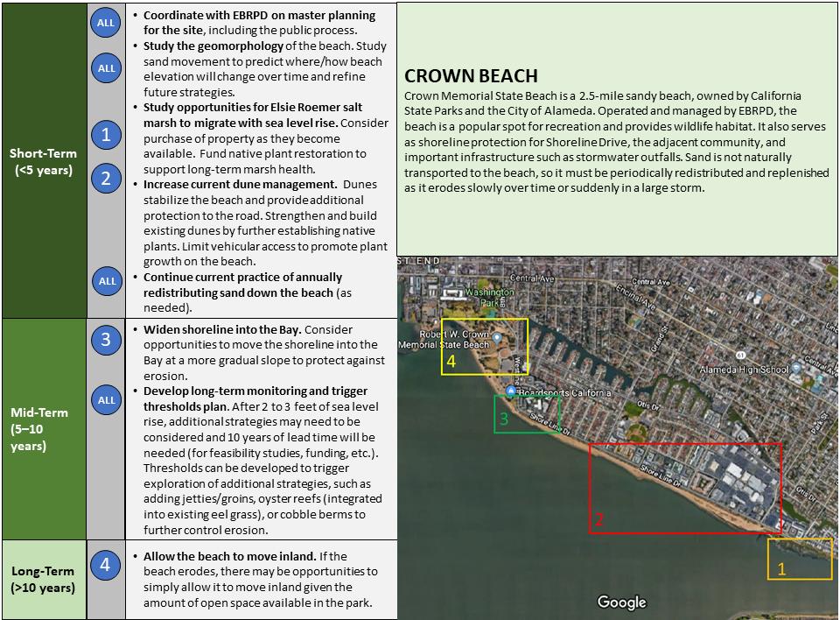The image size is (840, 620).
Task: Click the Encinal Ave street label
Action: 636,297
